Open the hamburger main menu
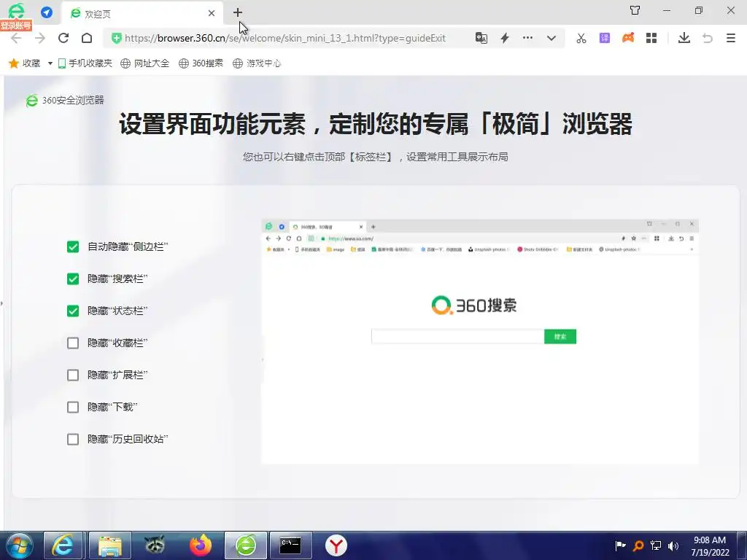Screen dimensions: 747x560 [731, 38]
